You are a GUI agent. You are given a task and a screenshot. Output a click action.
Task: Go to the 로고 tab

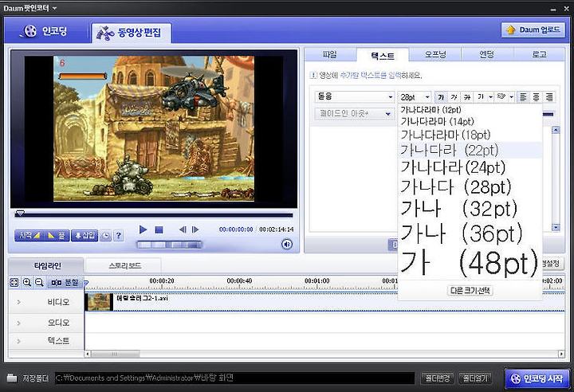pyautogui.click(x=539, y=55)
